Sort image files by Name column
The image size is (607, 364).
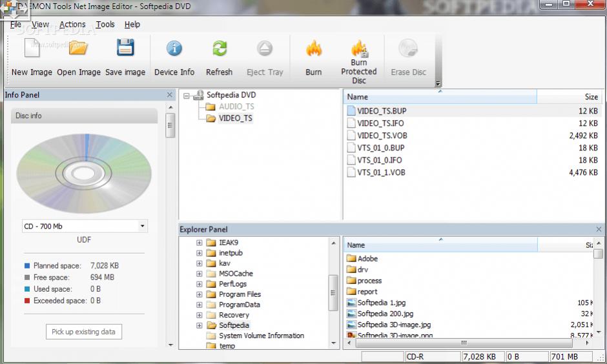(x=440, y=97)
